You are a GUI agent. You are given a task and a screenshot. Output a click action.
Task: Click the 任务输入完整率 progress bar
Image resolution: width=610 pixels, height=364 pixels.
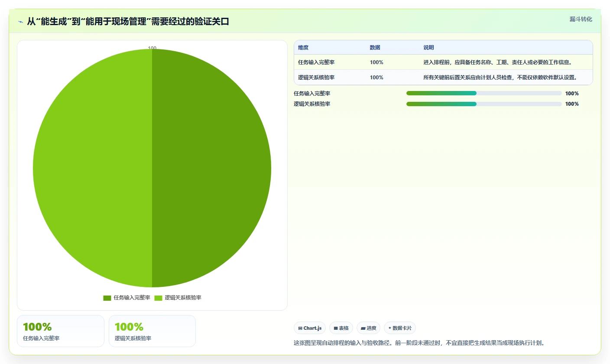click(484, 93)
